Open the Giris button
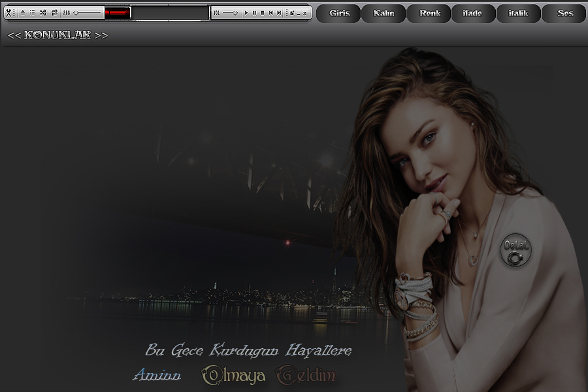 click(339, 14)
